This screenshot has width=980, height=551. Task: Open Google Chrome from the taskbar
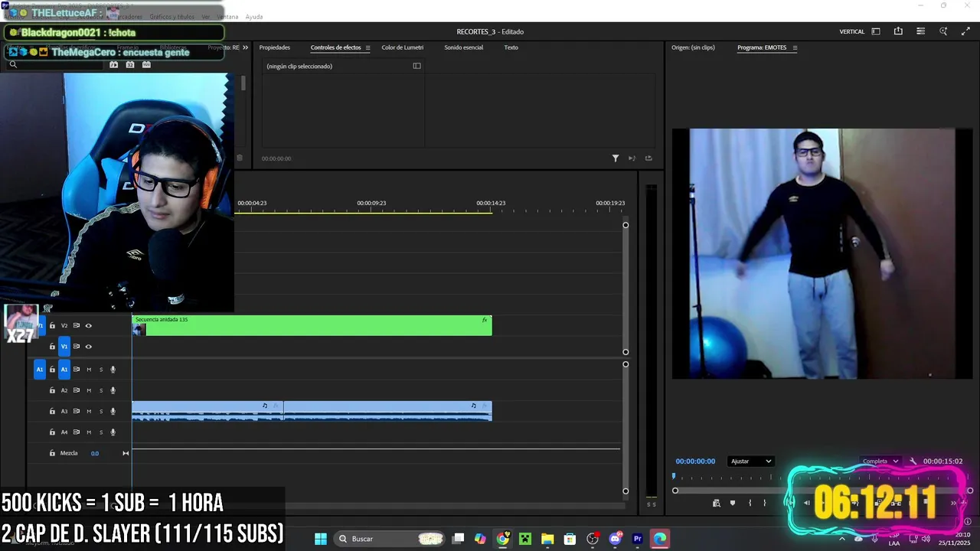tap(503, 539)
